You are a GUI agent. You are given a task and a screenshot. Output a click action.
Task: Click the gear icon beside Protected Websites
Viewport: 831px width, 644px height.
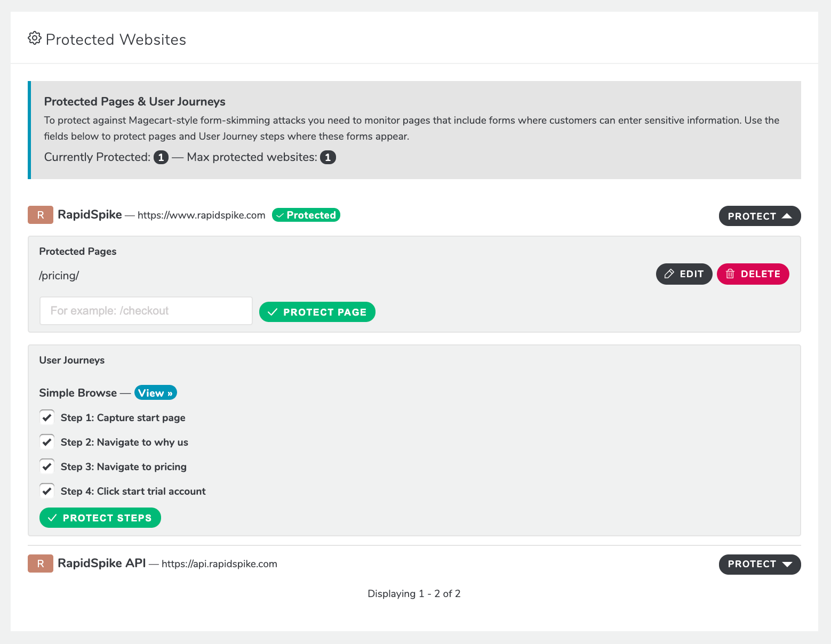[35, 38]
